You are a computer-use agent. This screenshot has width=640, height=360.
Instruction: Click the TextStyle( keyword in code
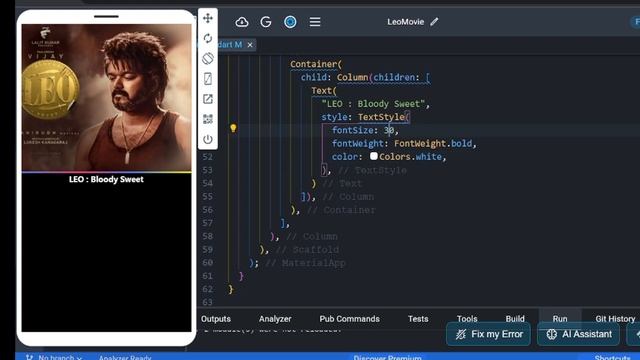(x=383, y=117)
